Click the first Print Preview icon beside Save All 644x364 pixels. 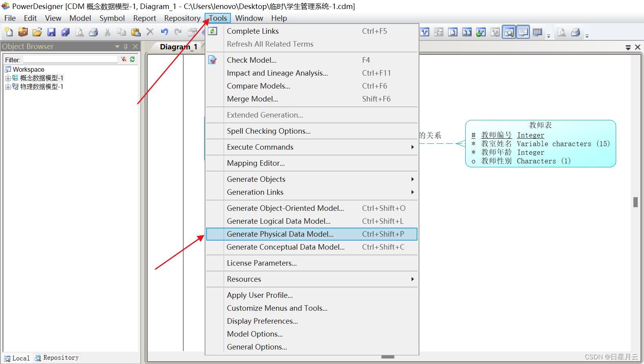point(80,32)
